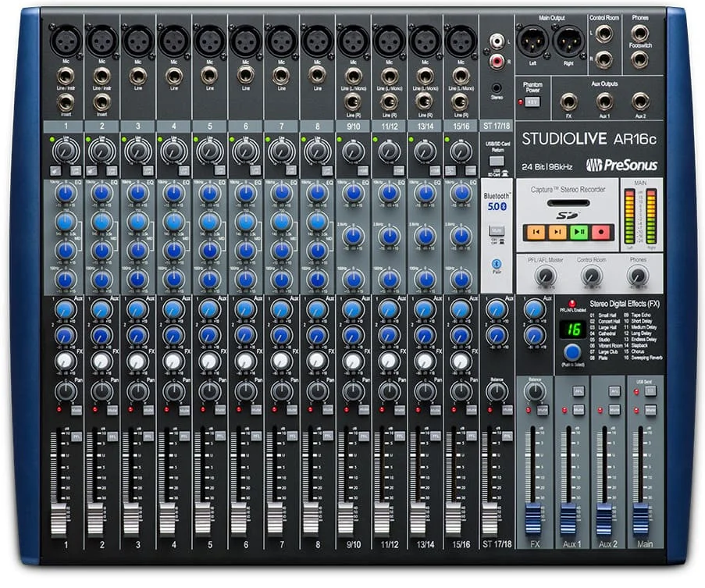Image resolution: width=705 pixels, height=588 pixels.
Task: Select the Footswitch jack
Action: point(639,59)
